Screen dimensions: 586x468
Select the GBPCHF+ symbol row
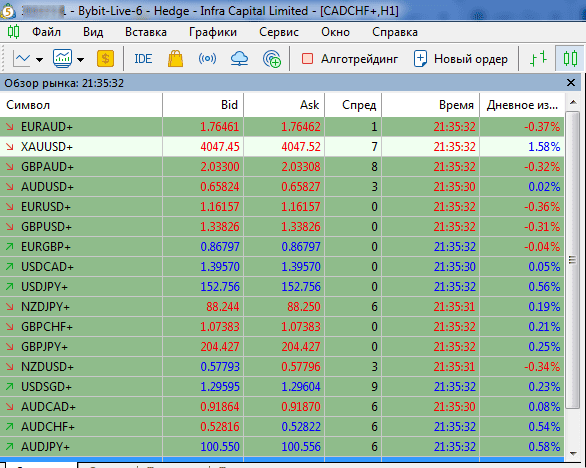pyautogui.click(x=282, y=327)
